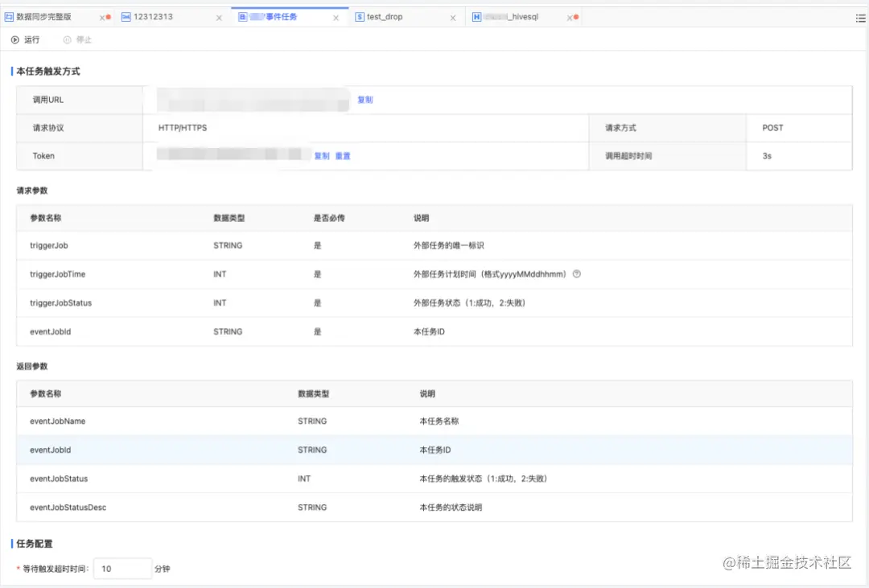Select the eventJobName return parameter
Screen dimensions: 869x588
click(x=58, y=421)
